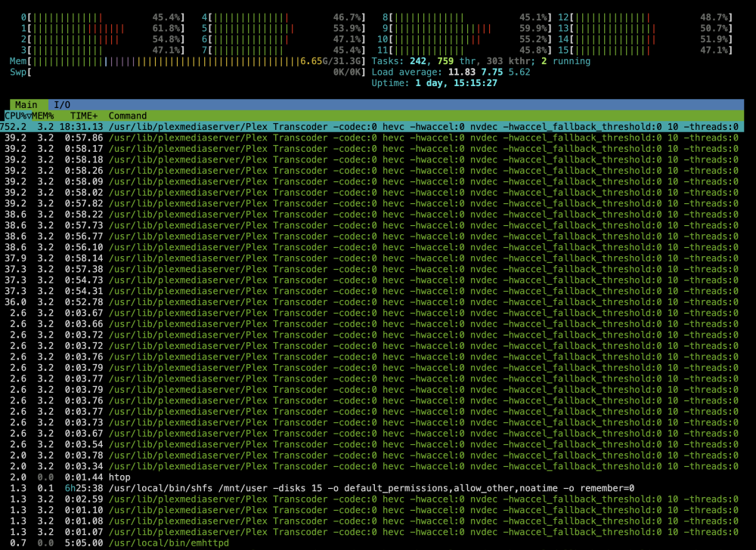The image size is (756, 550).
Task: Select the process row with time 0:58.26
Action: 372,171
